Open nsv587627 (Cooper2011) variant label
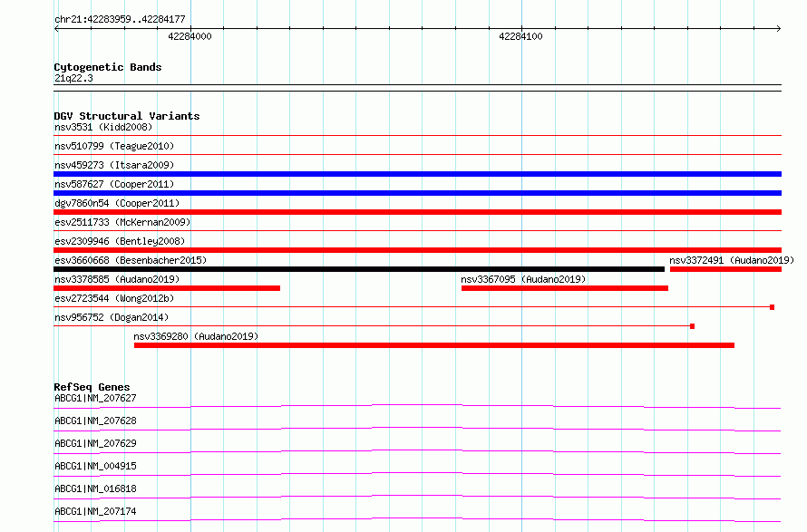The height and width of the screenshot is (532, 807). [x=114, y=184]
